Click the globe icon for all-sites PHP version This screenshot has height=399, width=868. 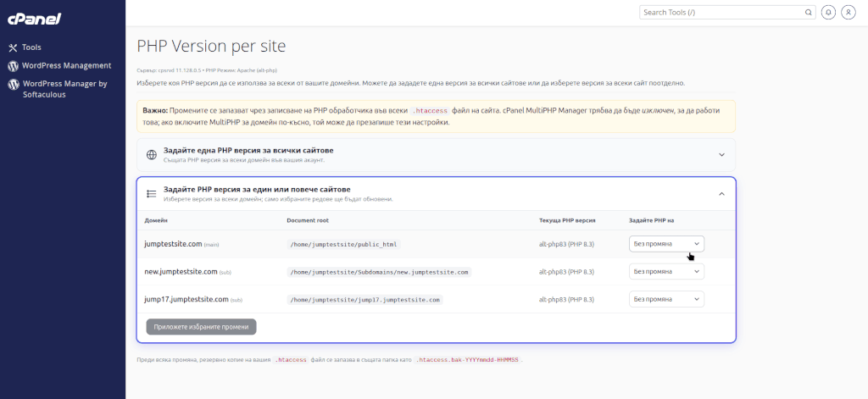152,155
